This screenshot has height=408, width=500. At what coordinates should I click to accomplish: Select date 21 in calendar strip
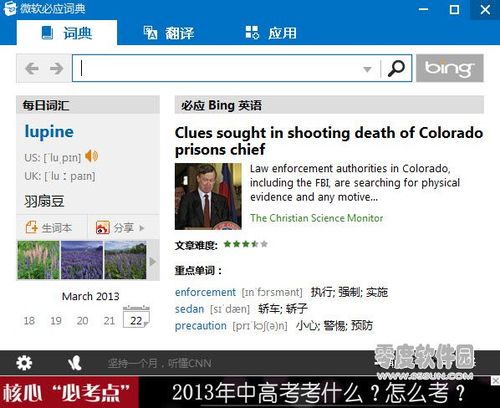[109, 321]
